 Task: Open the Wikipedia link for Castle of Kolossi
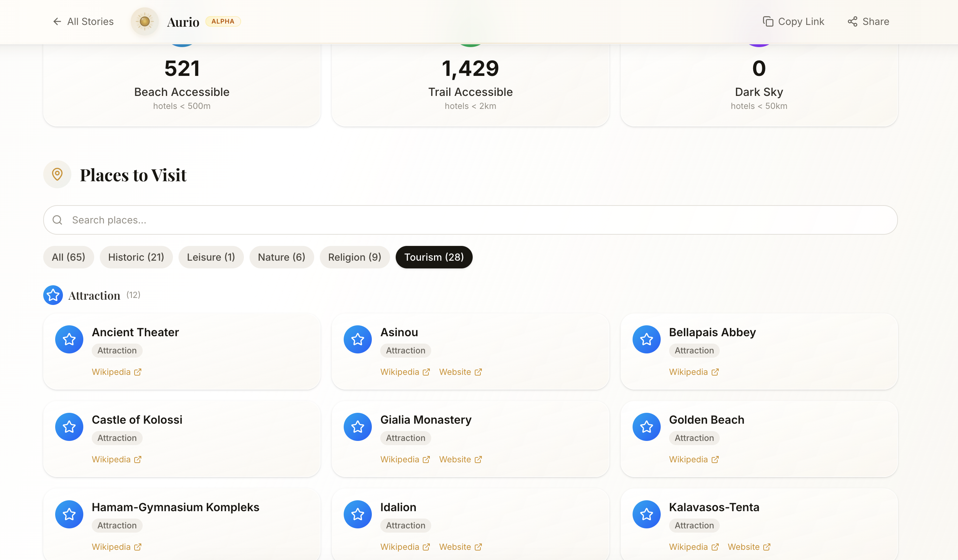click(x=111, y=459)
